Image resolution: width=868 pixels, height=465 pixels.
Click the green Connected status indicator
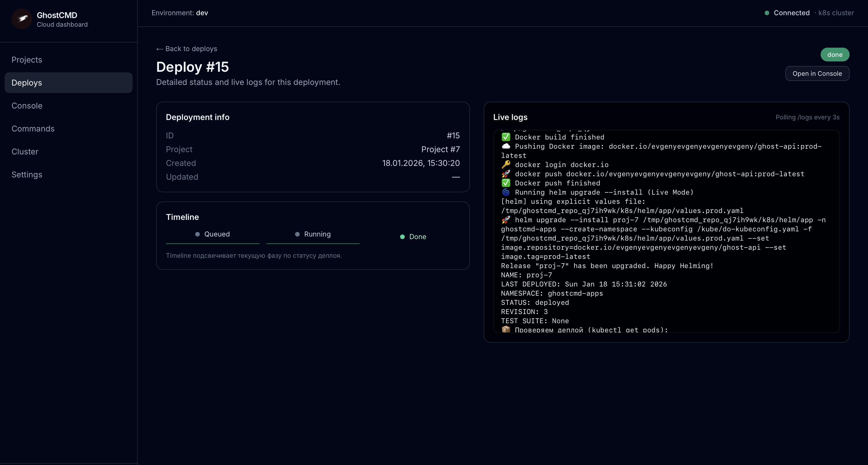[x=767, y=13]
